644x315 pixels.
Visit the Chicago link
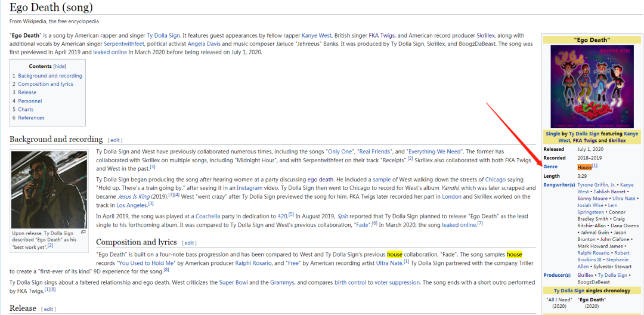tap(497, 180)
